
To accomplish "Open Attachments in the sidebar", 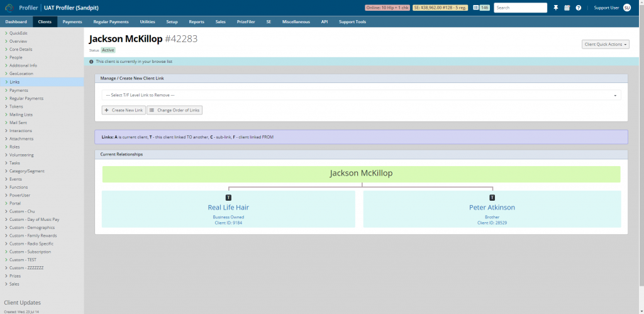I will click(x=21, y=139).
